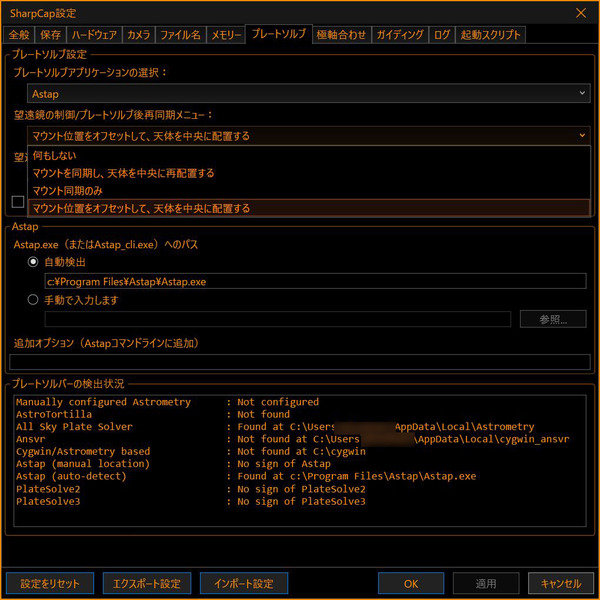
Task: Tick the checkbox left of the dropdown list
Action: [18, 202]
